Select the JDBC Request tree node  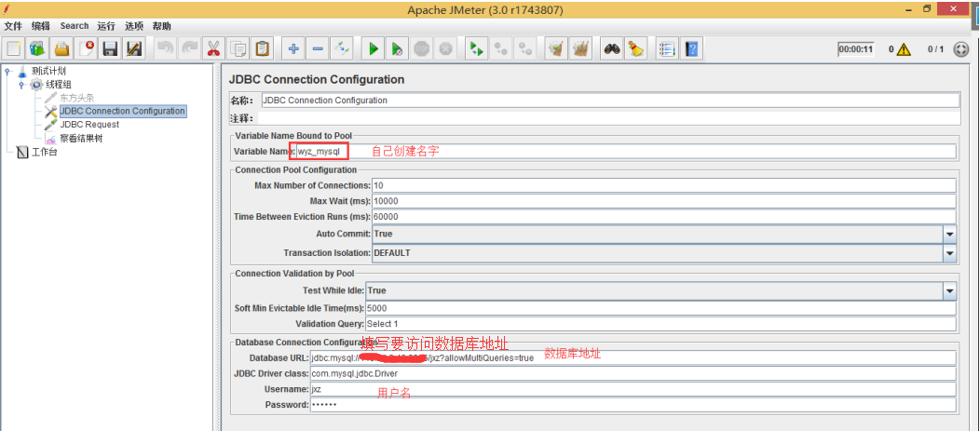click(89, 124)
